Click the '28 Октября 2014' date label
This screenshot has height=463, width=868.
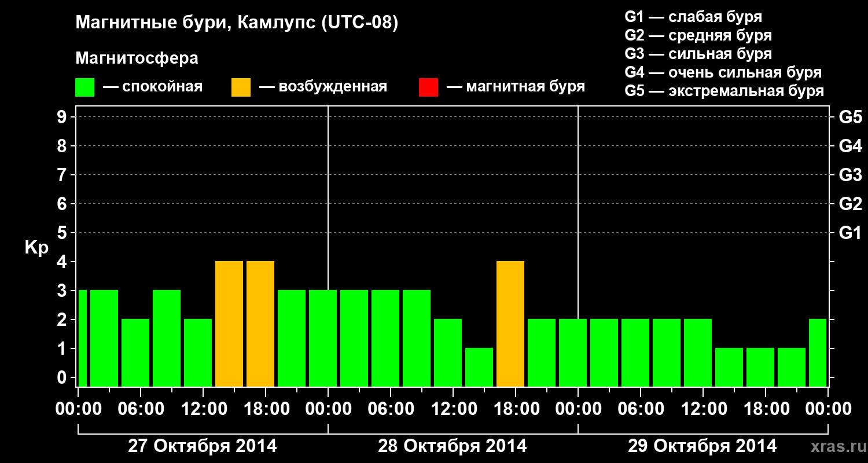point(453,446)
